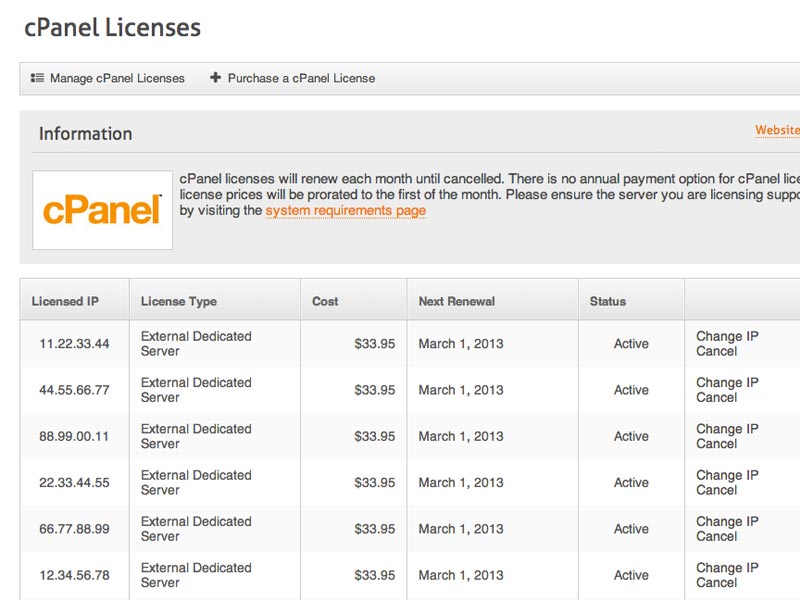Image resolution: width=800 pixels, height=600 pixels.
Task: Select the IP address 11.22.33.44
Action: click(74, 344)
